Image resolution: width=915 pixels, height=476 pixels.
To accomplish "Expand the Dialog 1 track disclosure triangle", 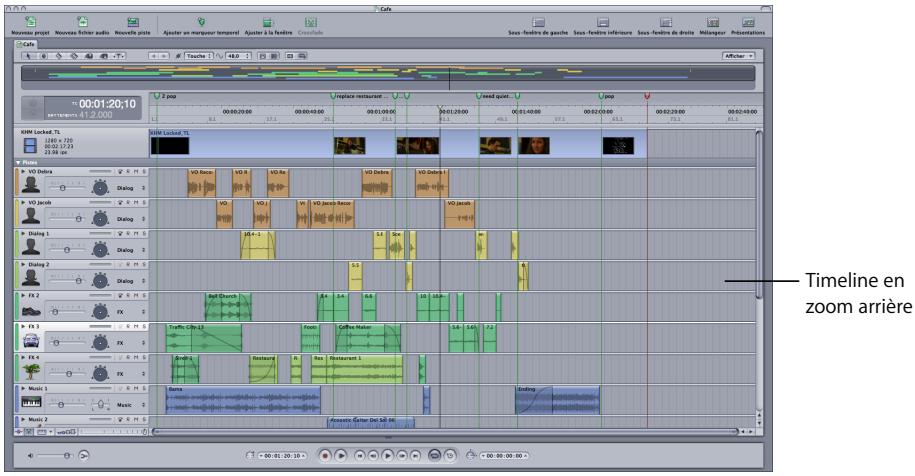I will pos(23,233).
